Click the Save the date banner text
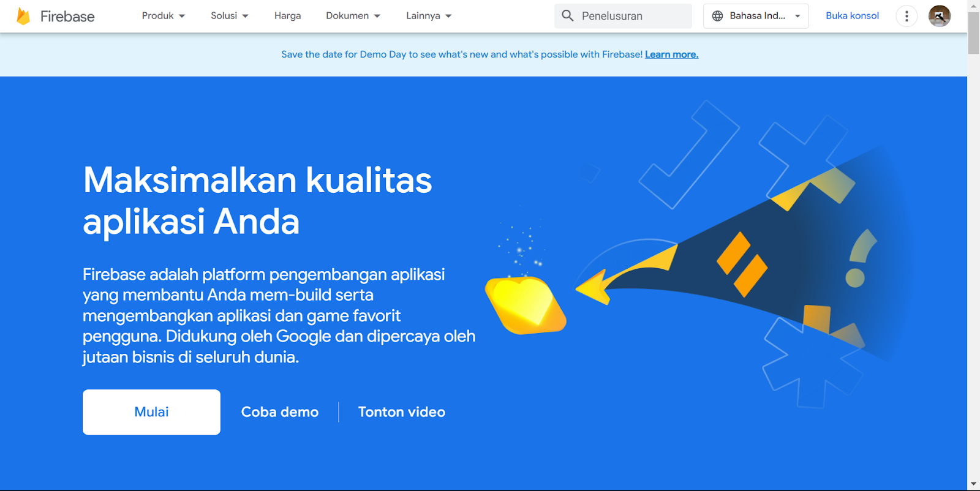Screen dimensions: 980x491 [462, 54]
